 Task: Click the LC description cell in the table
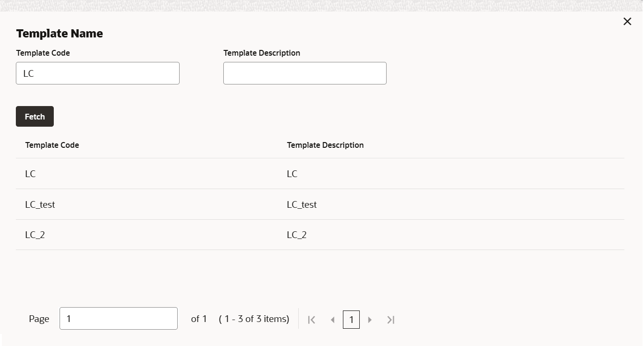pyautogui.click(x=292, y=174)
